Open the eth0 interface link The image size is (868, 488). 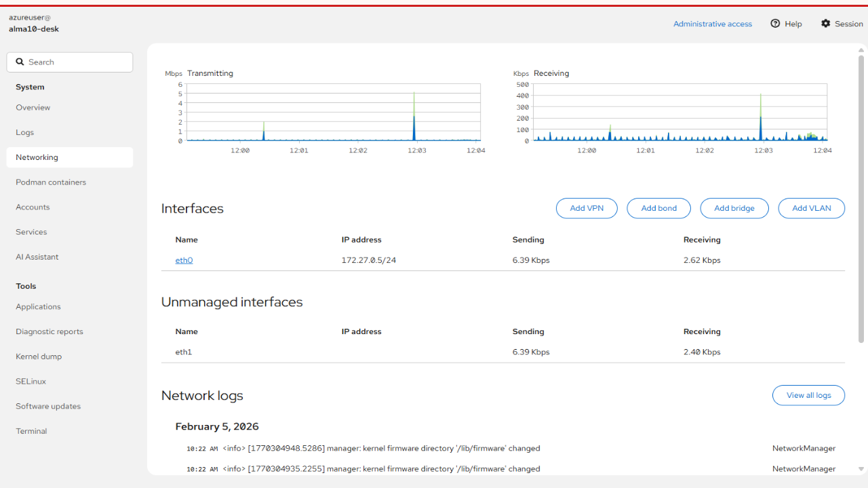pyautogui.click(x=184, y=260)
